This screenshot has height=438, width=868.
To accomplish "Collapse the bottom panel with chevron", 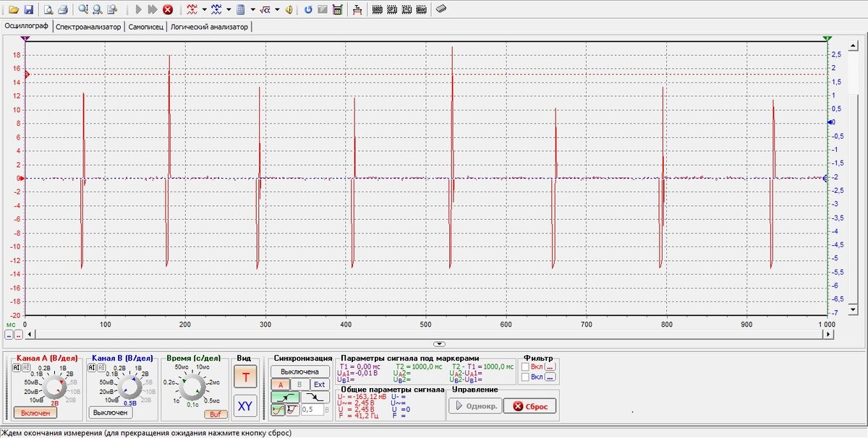I will point(439,343).
